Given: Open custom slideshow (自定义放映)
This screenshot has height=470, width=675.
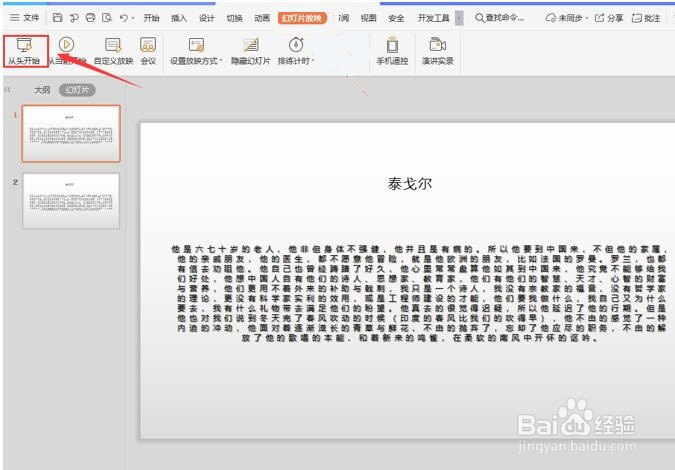Looking at the screenshot, I should pyautogui.click(x=114, y=51).
